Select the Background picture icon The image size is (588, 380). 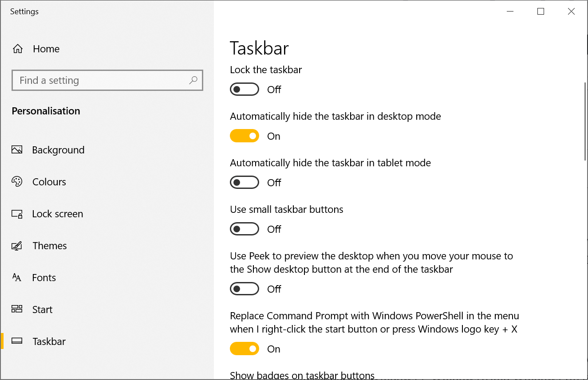[x=17, y=150]
